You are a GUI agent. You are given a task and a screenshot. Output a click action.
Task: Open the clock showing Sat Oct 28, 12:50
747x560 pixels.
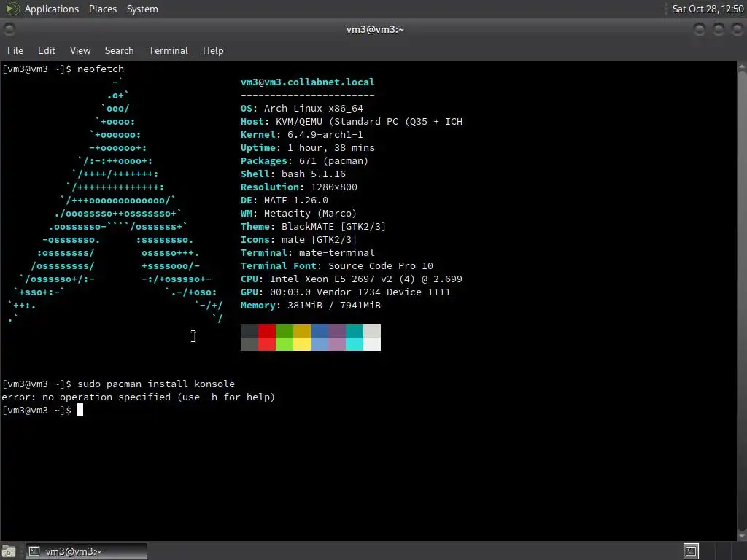[x=708, y=9]
